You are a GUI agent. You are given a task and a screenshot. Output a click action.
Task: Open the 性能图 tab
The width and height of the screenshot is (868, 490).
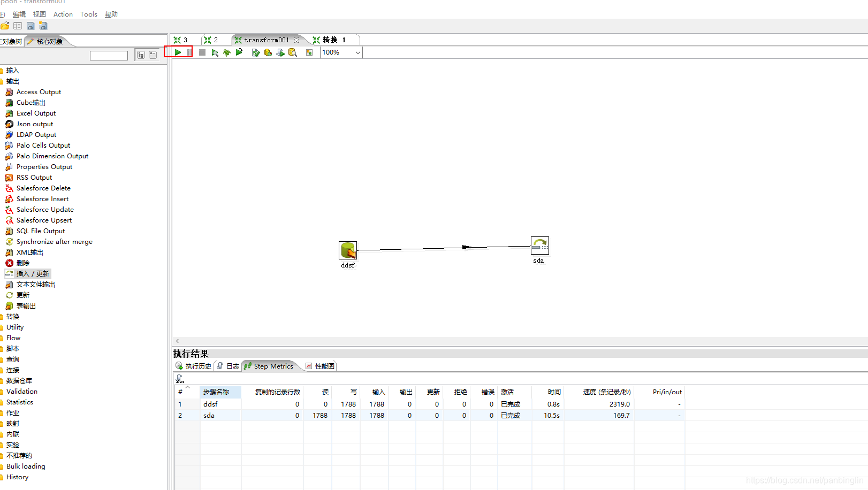(x=320, y=366)
